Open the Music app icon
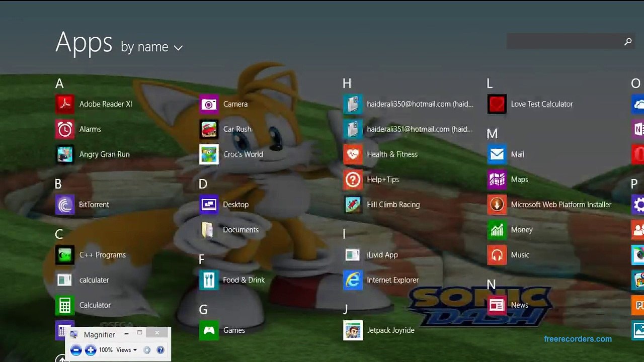The image size is (644, 362). [497, 255]
